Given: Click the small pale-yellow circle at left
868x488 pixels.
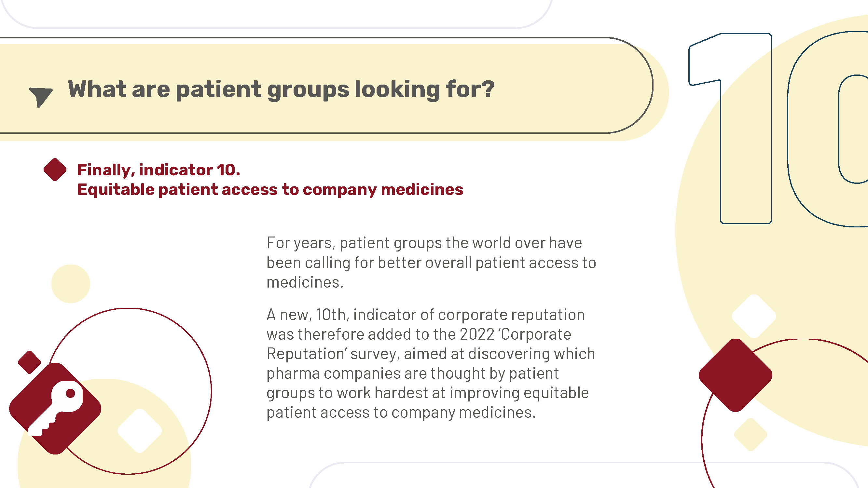Looking at the screenshot, I should tap(71, 284).
